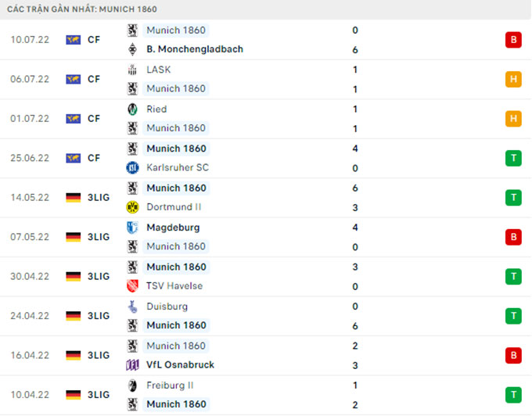Screen dimensions: 532x416
Task: Click the VfL Osnabruck purple logo
Action: (x=132, y=365)
